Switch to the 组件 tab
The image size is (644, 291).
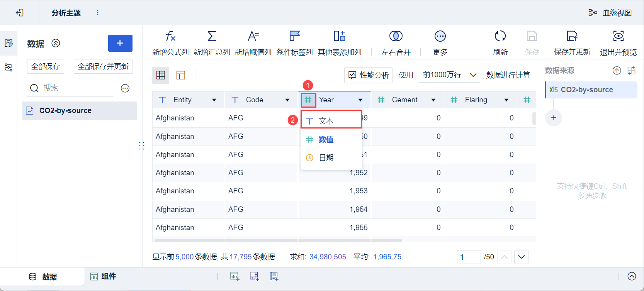point(103,276)
